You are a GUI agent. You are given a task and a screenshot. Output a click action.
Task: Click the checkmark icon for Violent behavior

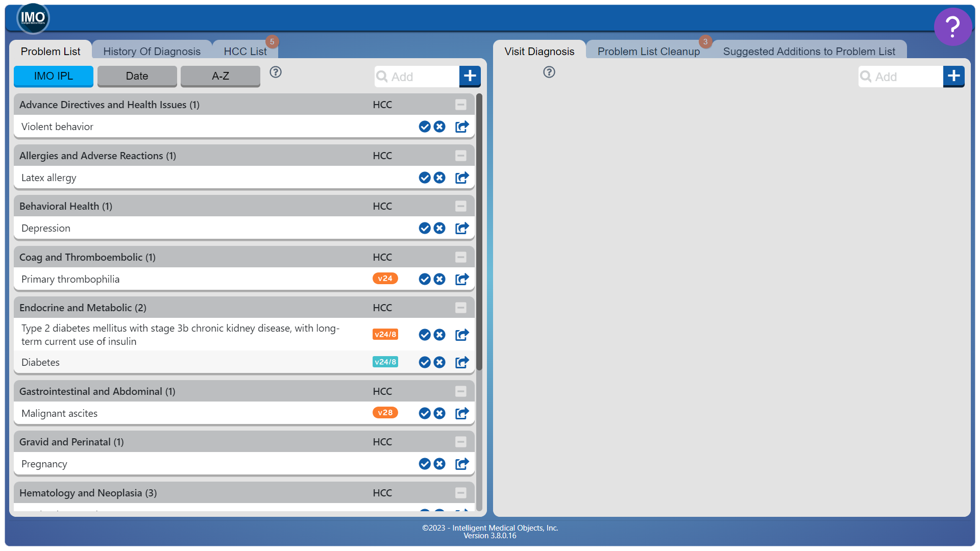click(x=425, y=127)
